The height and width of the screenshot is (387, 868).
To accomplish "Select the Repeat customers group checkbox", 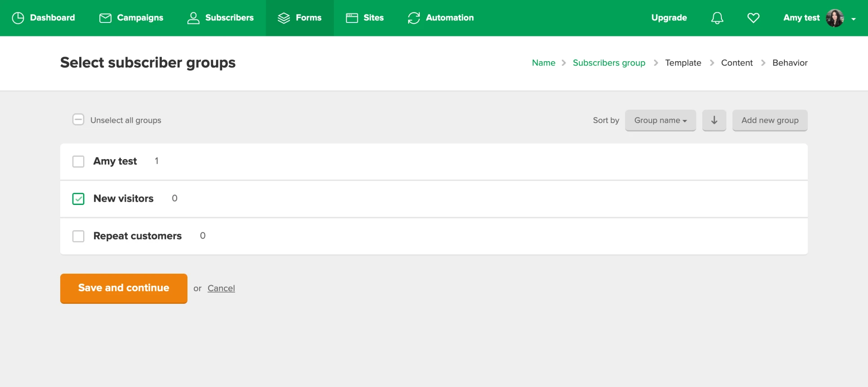I will tap(78, 236).
